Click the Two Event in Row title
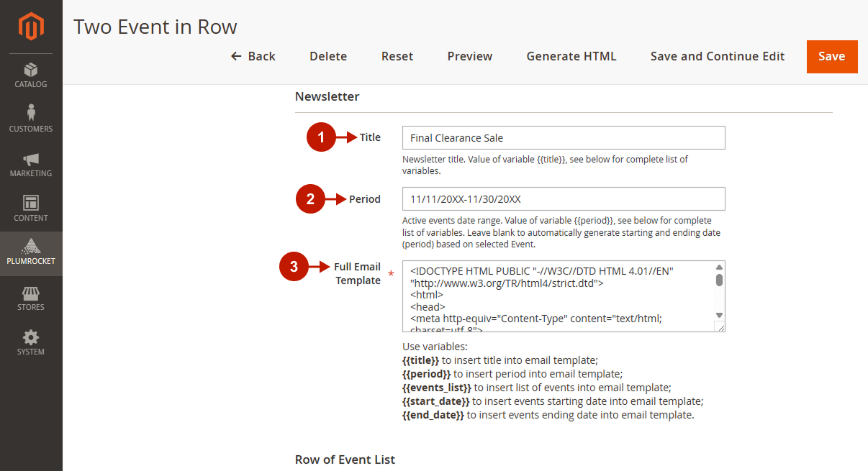The height and width of the screenshot is (471, 868). 155,27
